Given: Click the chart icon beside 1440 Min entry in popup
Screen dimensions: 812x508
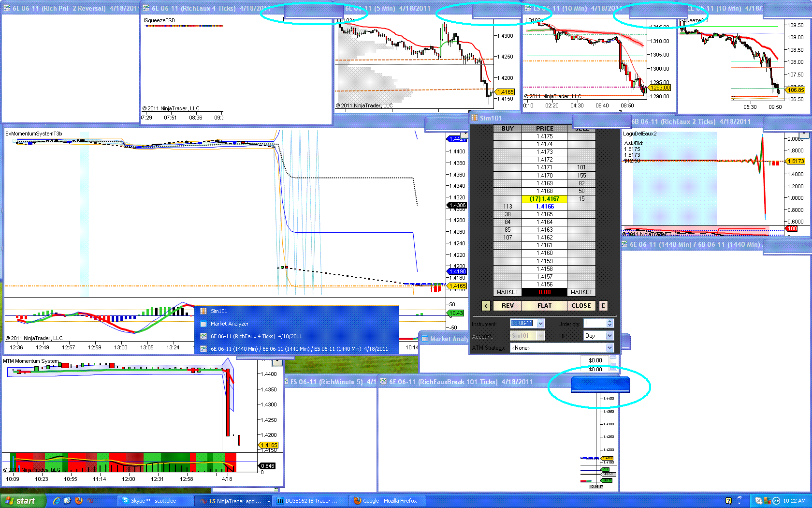Looking at the screenshot, I should tap(203, 349).
